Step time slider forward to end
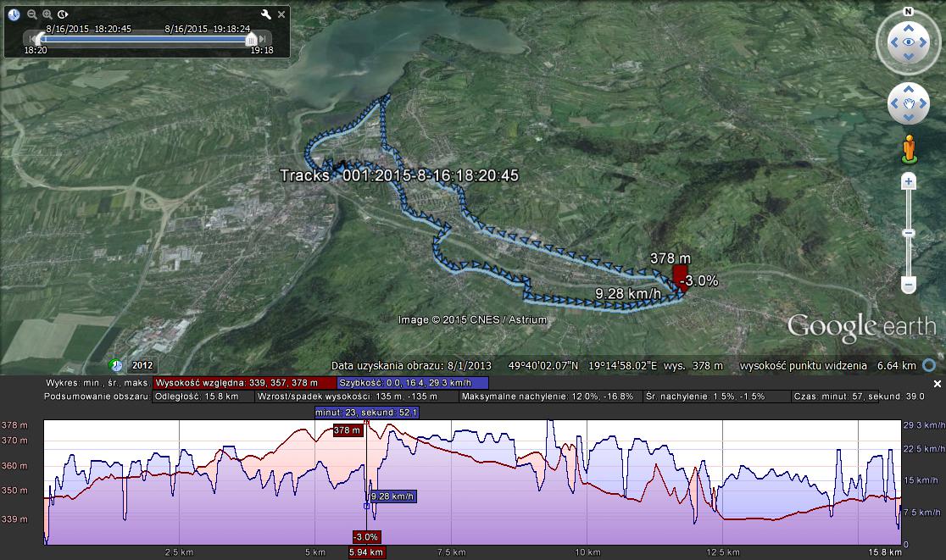The height and width of the screenshot is (560, 946). (x=264, y=39)
